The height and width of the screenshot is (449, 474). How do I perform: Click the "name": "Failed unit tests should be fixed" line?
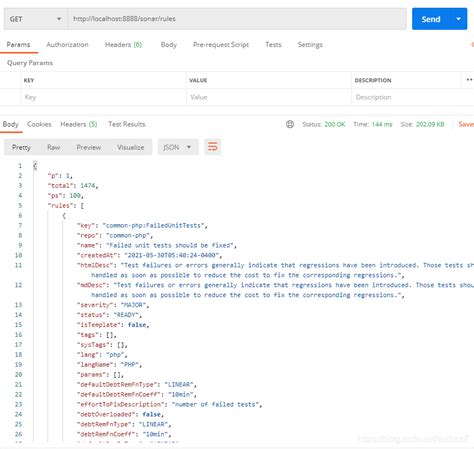(x=157, y=245)
